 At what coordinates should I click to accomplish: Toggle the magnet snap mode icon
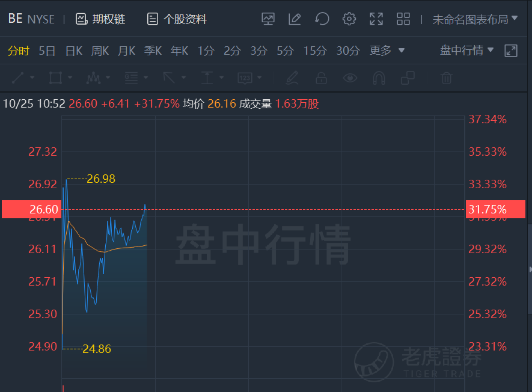[379, 78]
